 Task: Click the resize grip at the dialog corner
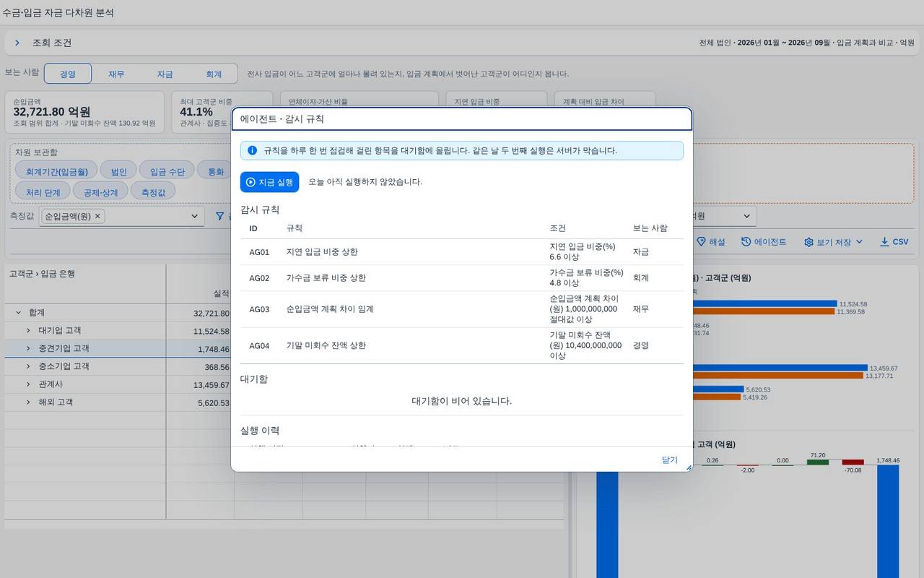[x=688, y=467]
